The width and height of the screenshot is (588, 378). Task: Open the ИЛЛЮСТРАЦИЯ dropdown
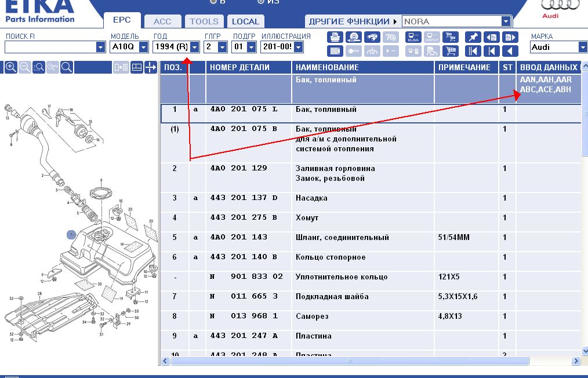(299, 48)
